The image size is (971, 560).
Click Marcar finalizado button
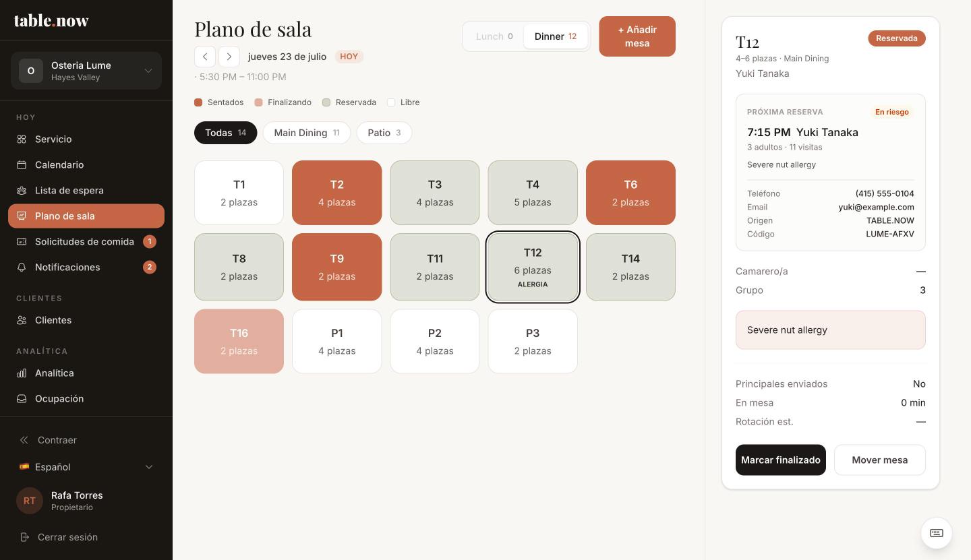[781, 460]
